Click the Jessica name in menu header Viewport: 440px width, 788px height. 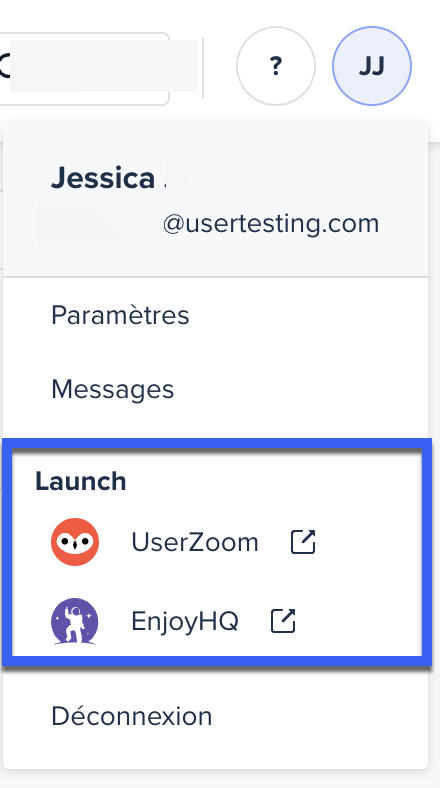pos(103,178)
